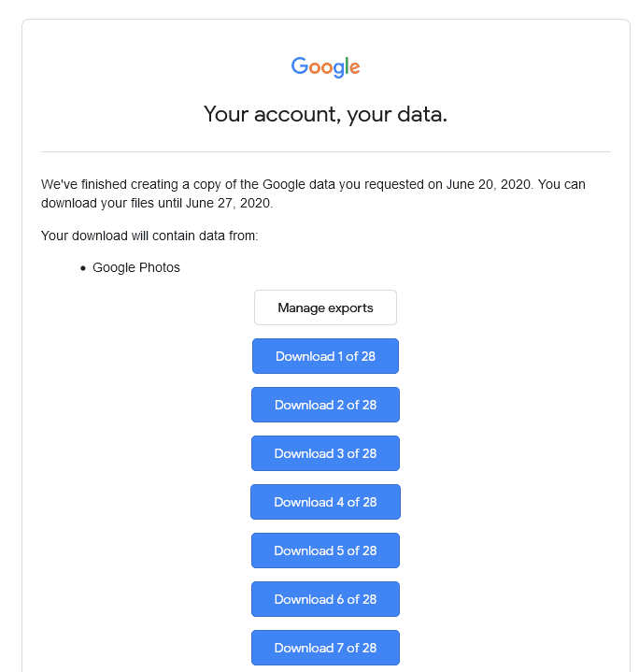Open the Manage exports button

[325, 307]
